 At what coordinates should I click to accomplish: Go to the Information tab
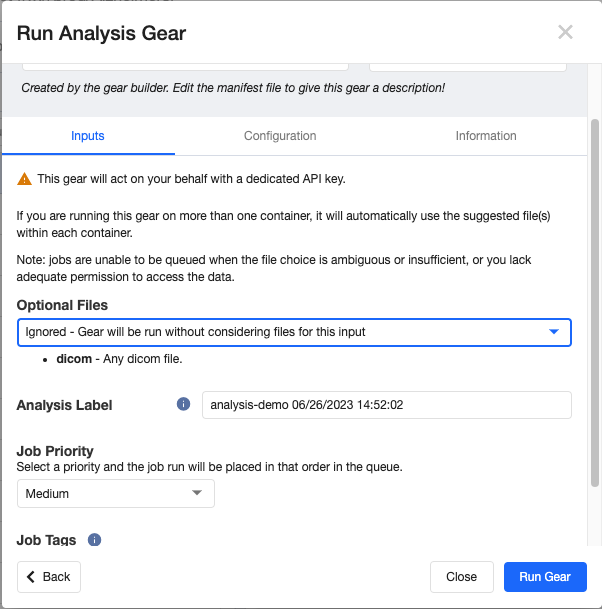(x=486, y=136)
